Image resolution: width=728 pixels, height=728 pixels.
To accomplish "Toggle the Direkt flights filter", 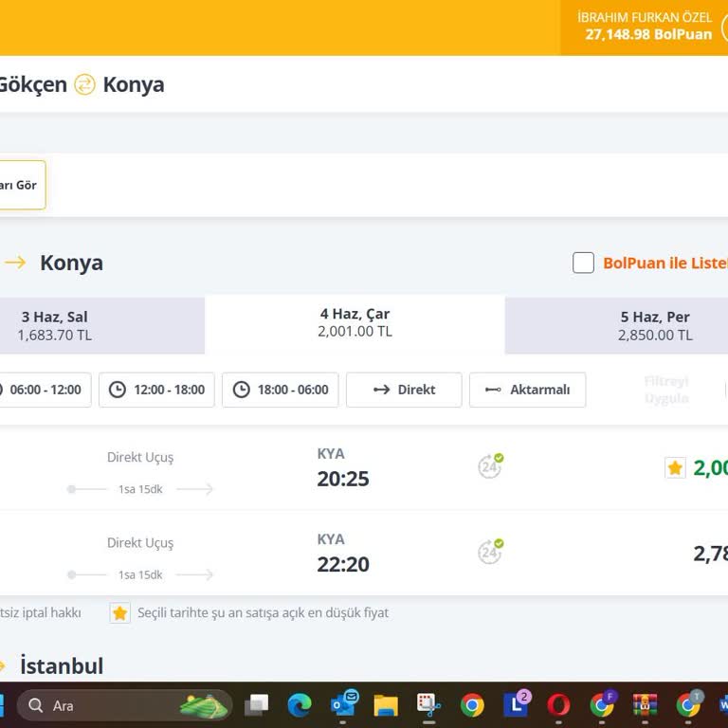I will pyautogui.click(x=404, y=390).
